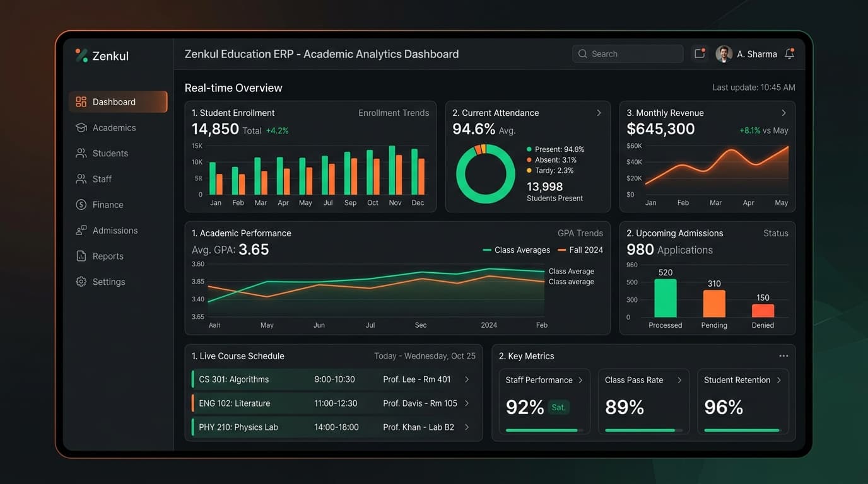Open the Dashboard grid icon
The height and width of the screenshot is (484, 868).
tap(81, 102)
